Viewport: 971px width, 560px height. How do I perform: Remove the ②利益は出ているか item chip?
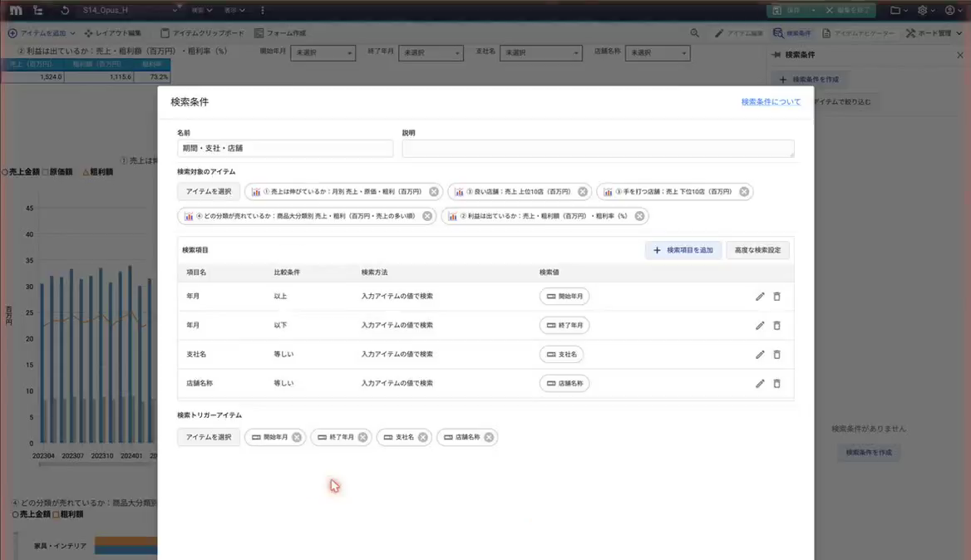click(639, 216)
